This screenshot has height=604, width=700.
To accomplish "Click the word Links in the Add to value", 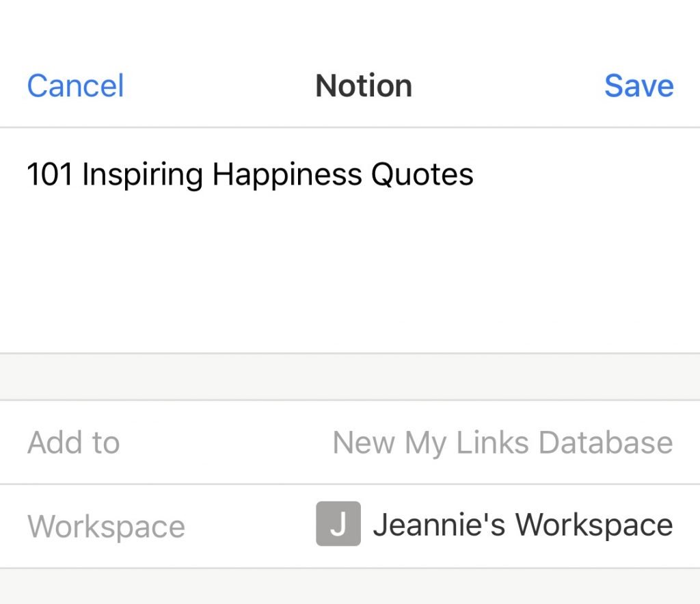I will click(492, 443).
